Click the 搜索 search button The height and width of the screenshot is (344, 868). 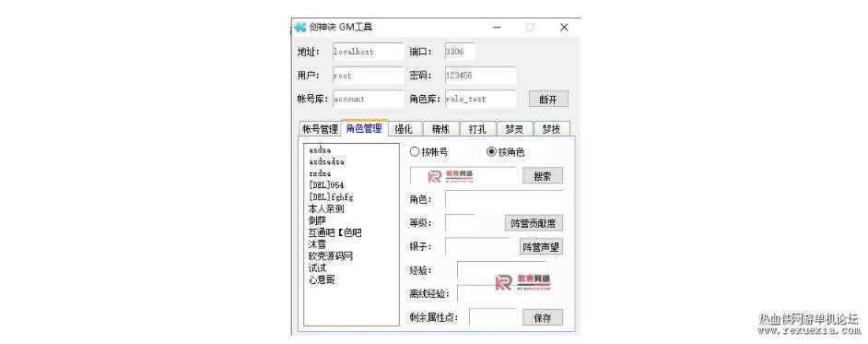[543, 175]
